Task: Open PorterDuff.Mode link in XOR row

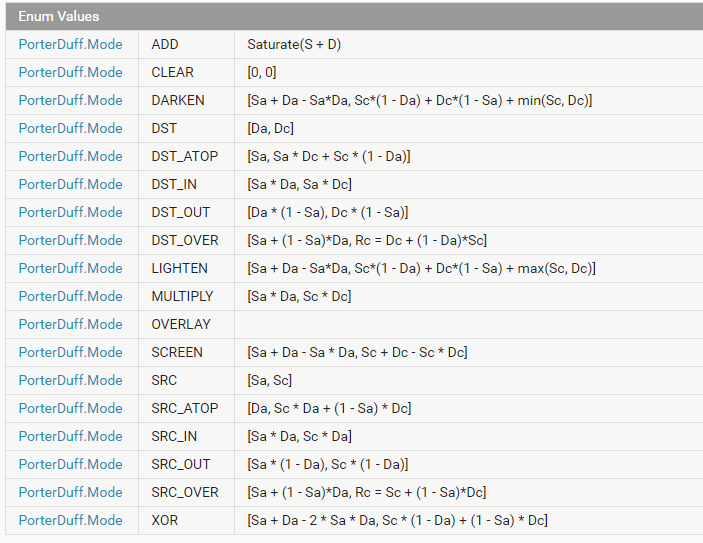Action: click(70, 520)
